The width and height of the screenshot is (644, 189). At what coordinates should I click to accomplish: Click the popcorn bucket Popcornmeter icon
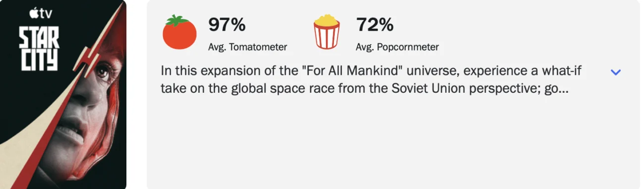(x=326, y=32)
